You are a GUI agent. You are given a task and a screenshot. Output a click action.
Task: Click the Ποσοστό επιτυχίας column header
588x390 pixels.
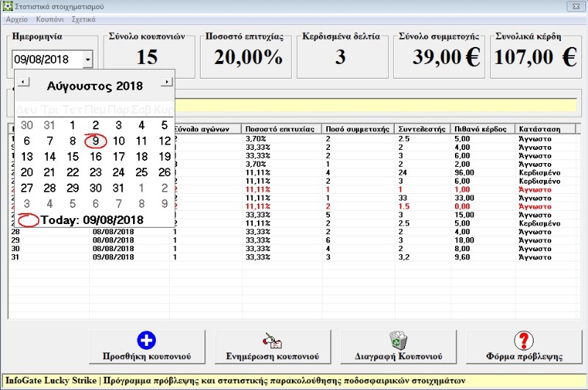click(282, 129)
